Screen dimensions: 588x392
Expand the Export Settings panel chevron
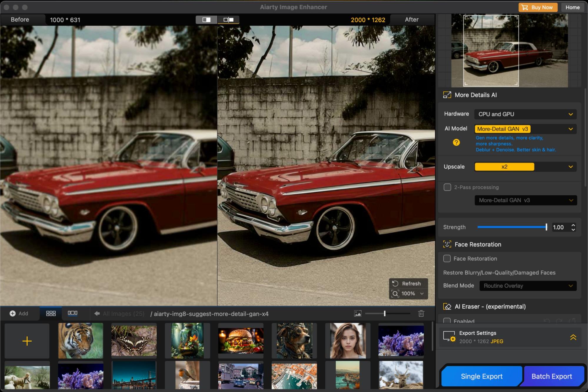pyautogui.click(x=573, y=337)
